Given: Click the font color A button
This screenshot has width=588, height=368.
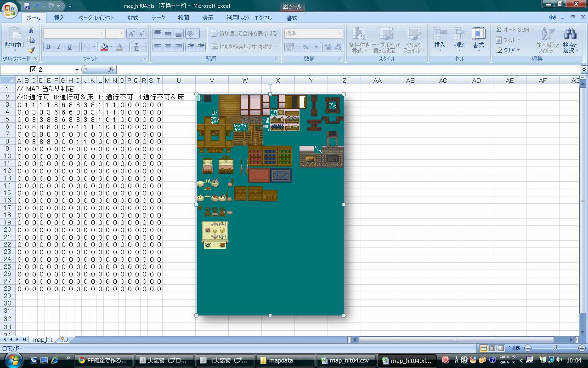Looking at the screenshot, I should 119,47.
